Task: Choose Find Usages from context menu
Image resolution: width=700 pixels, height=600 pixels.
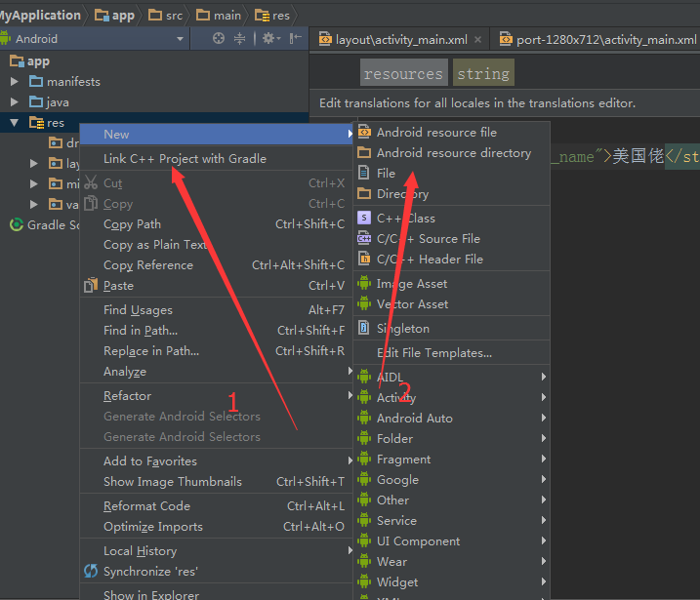Action: point(138,309)
